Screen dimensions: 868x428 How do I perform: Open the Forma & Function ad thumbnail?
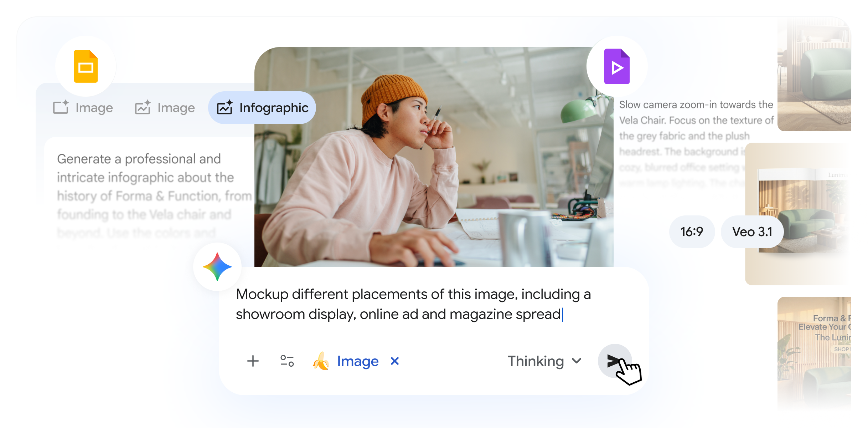point(814,353)
